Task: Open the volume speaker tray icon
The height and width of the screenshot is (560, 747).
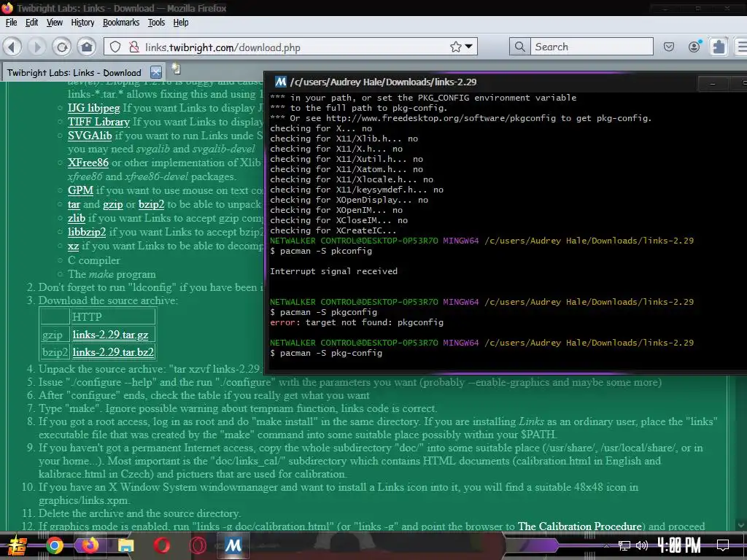Action: (x=642, y=545)
